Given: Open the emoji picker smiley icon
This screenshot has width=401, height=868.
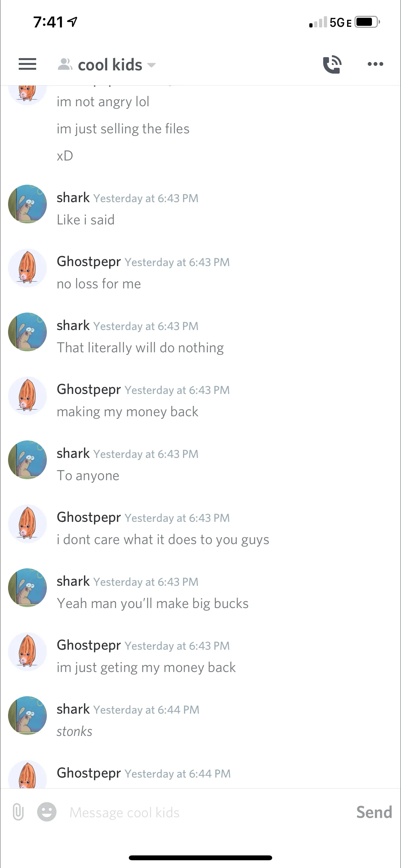Looking at the screenshot, I should (47, 812).
